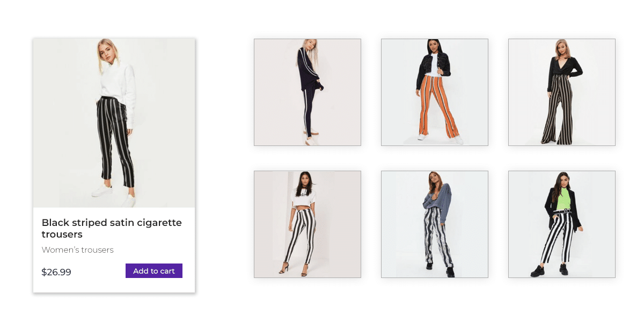Click the blank card area beside the $26.99 price
This screenshot has width=644, height=322.
[98, 272]
